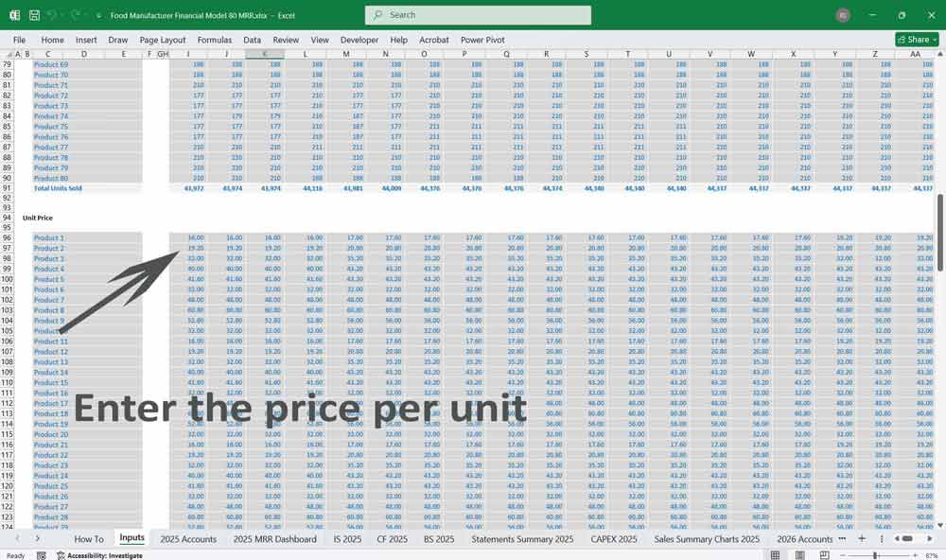
Task: Open the Share dropdown arrow
Action: [936, 40]
